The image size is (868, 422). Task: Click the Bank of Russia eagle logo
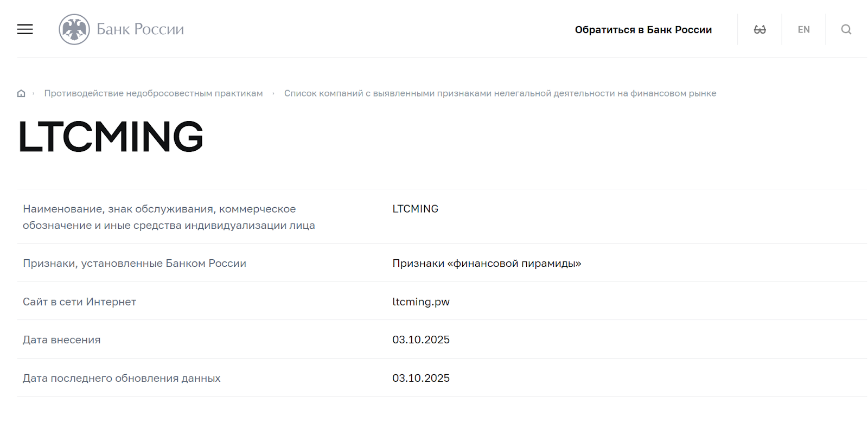(x=74, y=29)
